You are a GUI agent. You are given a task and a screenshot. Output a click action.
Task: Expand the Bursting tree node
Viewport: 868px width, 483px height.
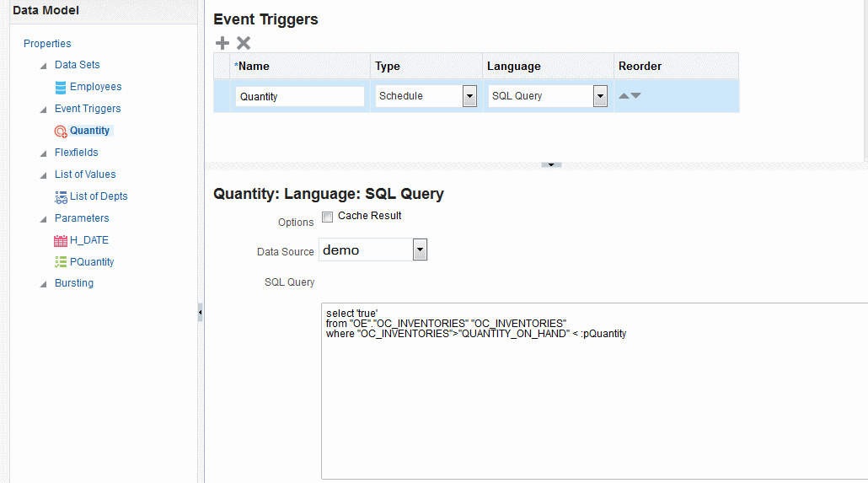[43, 284]
